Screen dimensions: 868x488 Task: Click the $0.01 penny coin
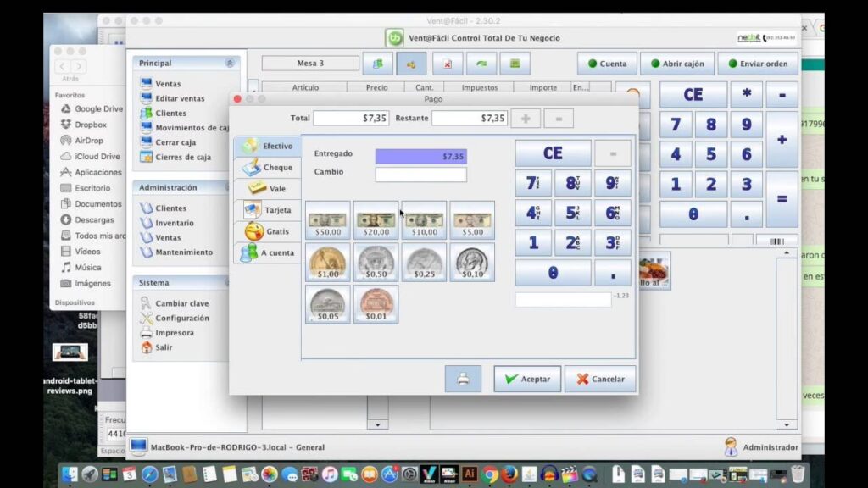376,304
